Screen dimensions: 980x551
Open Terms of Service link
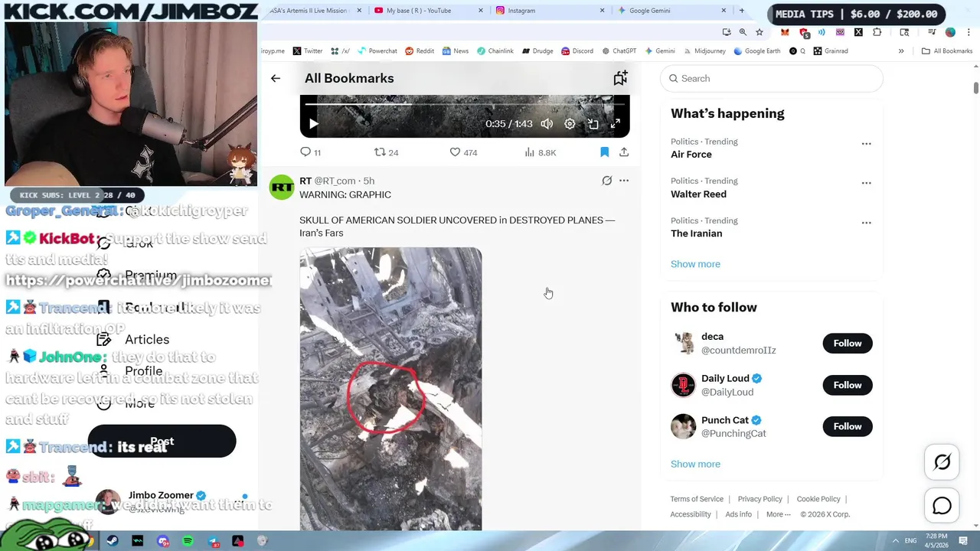(x=697, y=499)
